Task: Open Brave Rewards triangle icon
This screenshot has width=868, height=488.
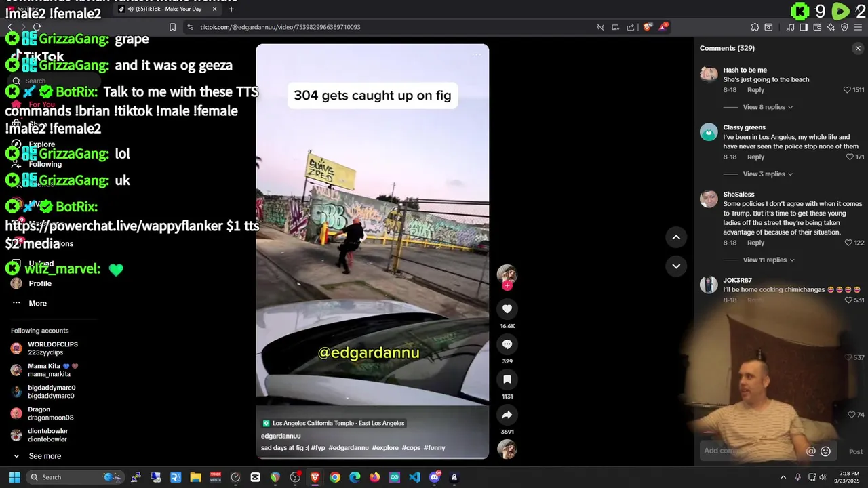Action: pyautogui.click(x=663, y=27)
